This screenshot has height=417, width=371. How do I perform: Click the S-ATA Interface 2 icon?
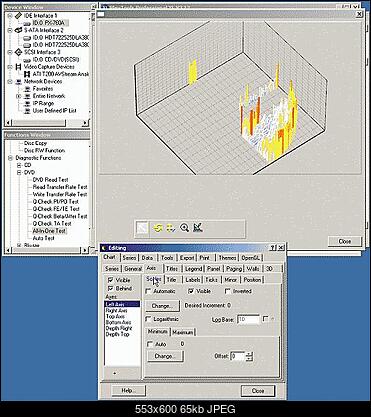[x=18, y=30]
